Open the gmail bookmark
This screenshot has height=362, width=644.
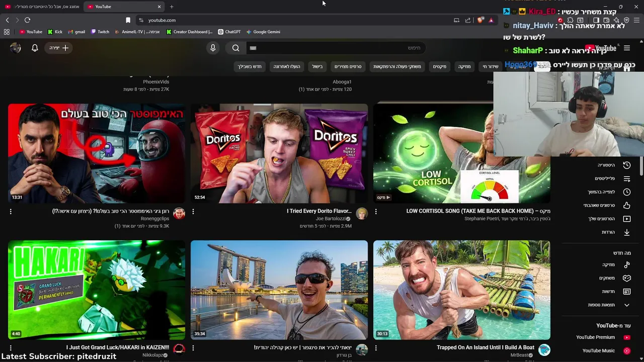(76, 32)
